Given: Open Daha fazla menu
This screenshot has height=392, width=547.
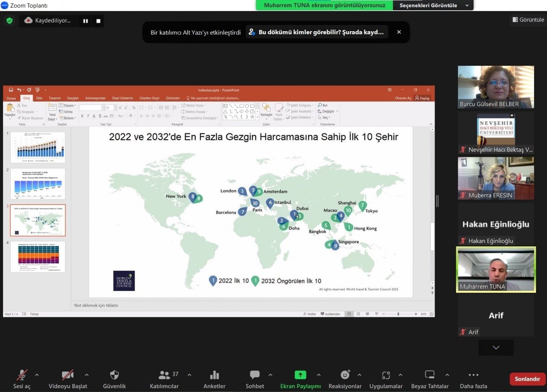Looking at the screenshot, I should click(473, 375).
